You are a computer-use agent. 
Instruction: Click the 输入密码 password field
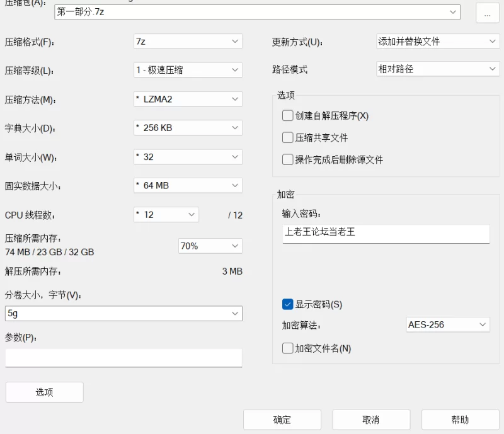386,232
